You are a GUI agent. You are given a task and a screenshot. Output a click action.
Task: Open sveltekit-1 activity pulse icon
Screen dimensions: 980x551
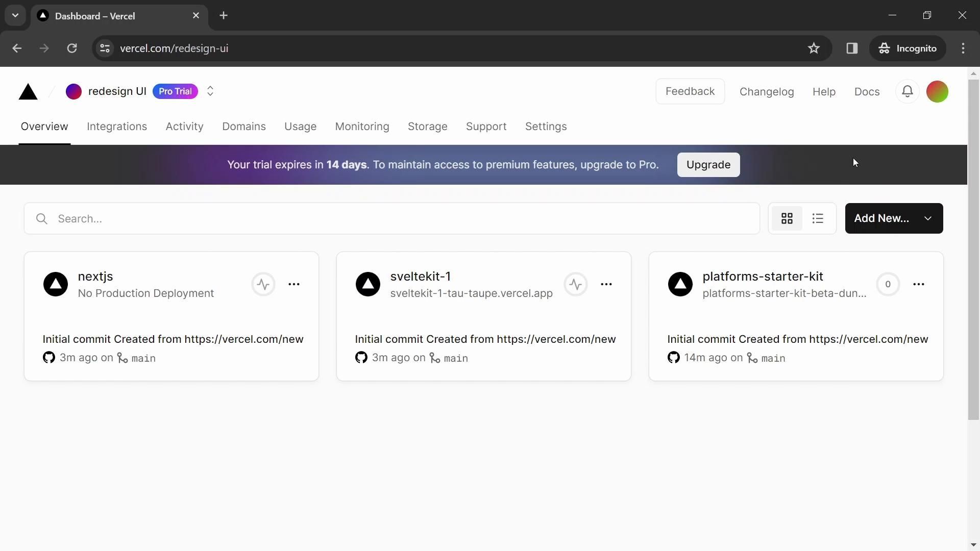click(x=576, y=284)
